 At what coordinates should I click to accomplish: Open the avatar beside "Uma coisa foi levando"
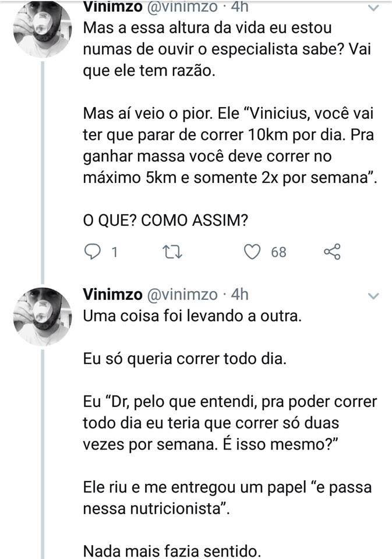42,317
